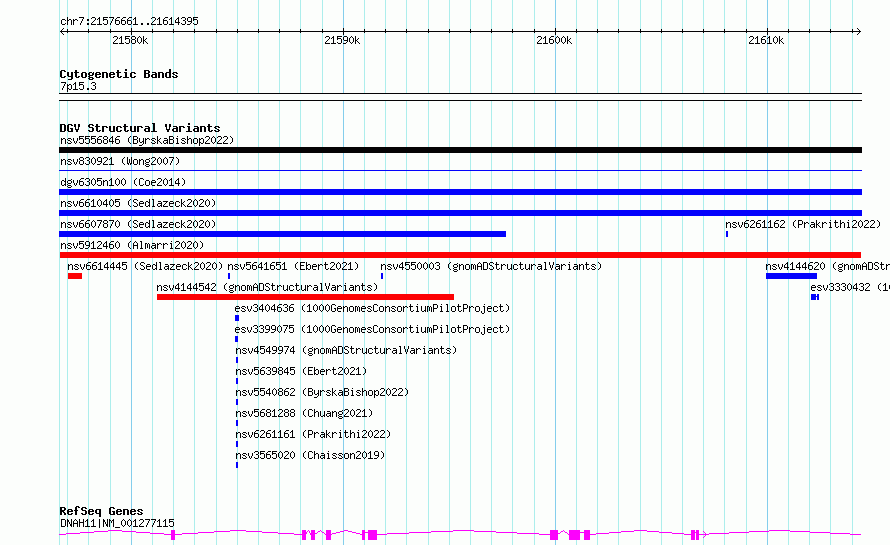Click the chr7:21576661..21614395 position text
The image size is (890, 545).
(x=129, y=21)
